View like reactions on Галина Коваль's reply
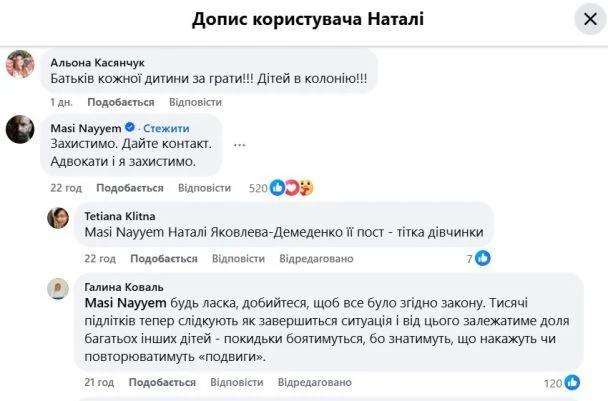608x401 pixels. click(572, 382)
